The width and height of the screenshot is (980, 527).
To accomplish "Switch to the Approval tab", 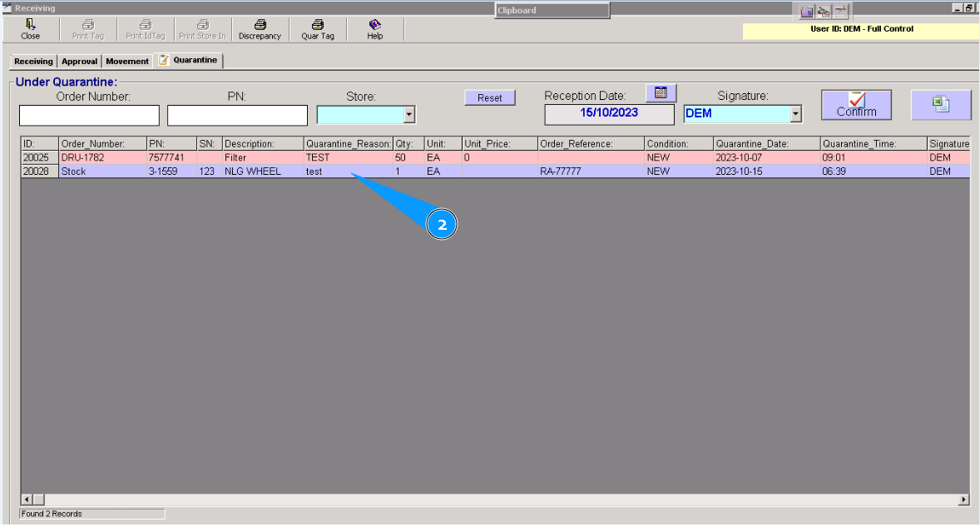I will 79,60.
